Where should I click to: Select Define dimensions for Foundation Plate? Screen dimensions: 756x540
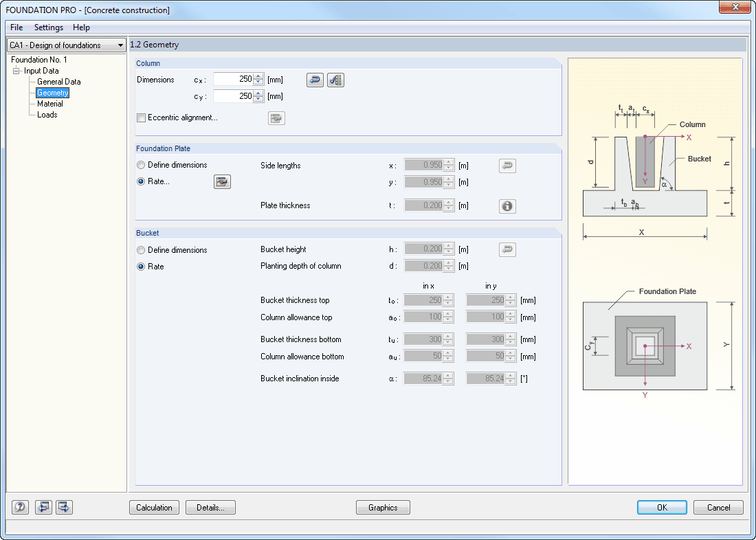click(x=141, y=165)
